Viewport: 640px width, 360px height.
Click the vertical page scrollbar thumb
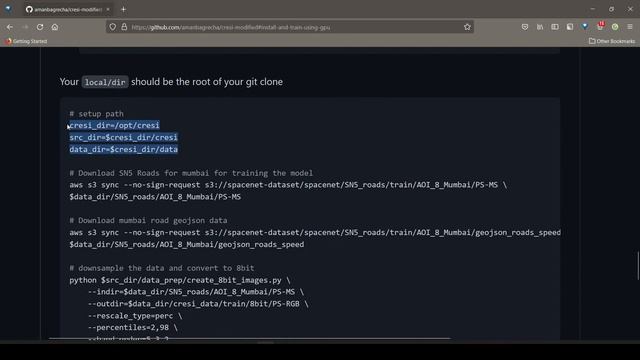(638, 266)
